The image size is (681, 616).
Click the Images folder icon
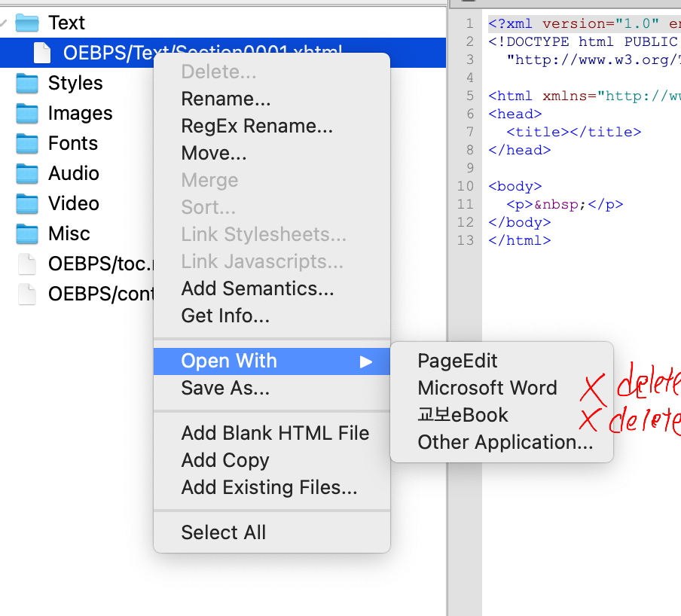(27, 113)
